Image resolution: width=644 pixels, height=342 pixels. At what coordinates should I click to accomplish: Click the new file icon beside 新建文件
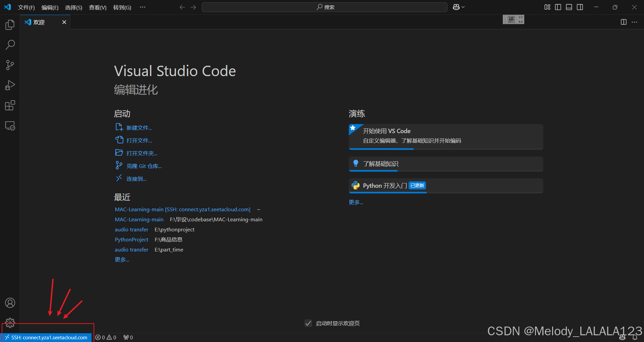[x=119, y=127]
